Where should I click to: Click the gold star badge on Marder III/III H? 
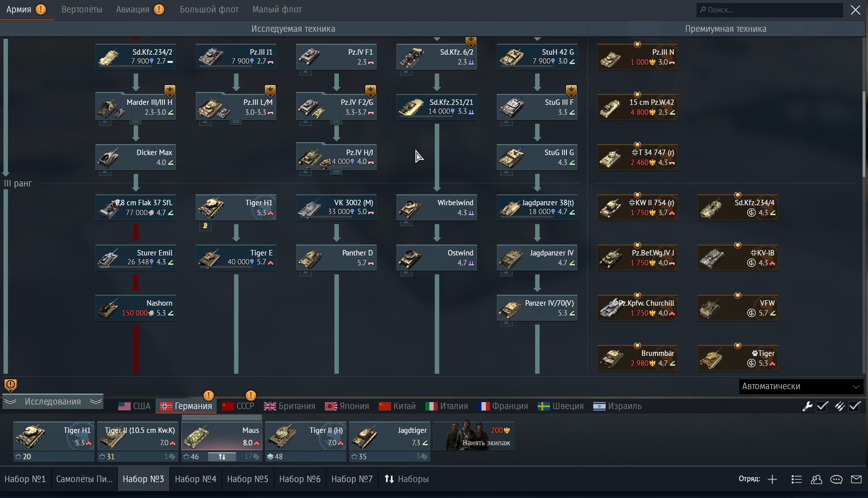coord(170,90)
